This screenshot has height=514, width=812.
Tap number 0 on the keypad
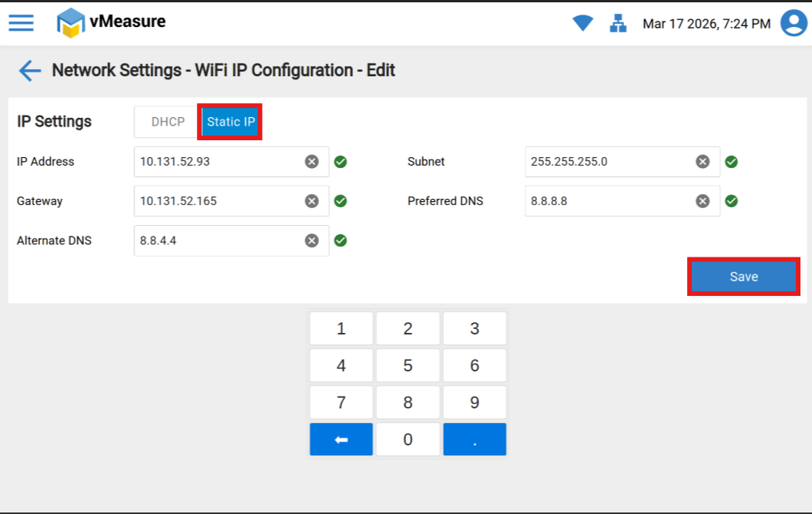point(408,439)
